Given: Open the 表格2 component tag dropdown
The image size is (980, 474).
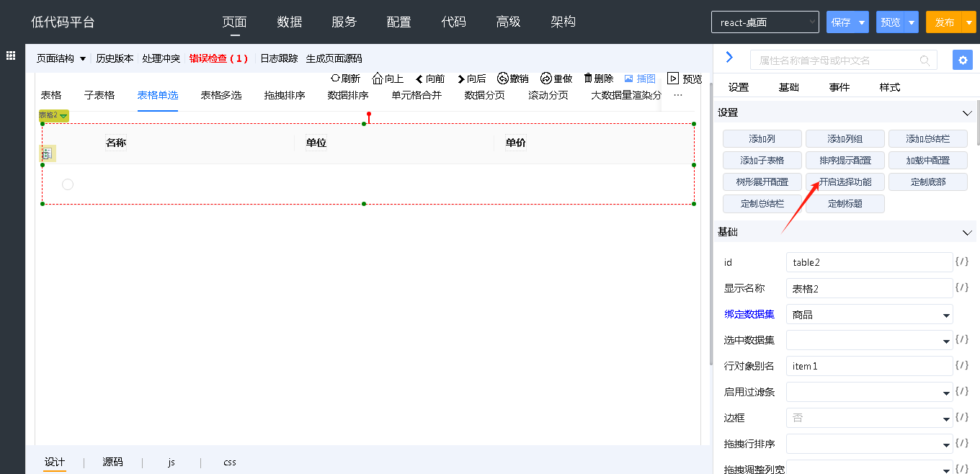Looking at the screenshot, I should point(54,115).
